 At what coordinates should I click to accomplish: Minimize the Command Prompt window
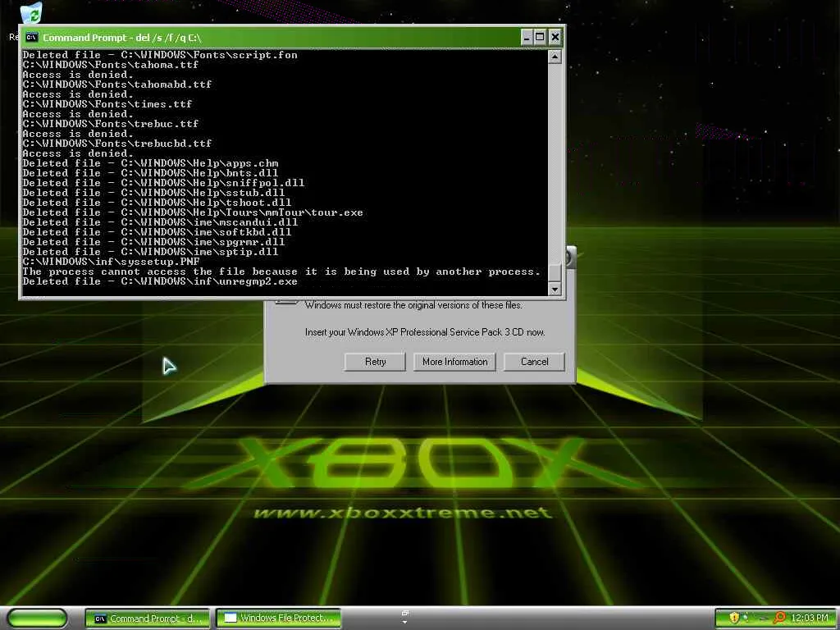click(527, 37)
